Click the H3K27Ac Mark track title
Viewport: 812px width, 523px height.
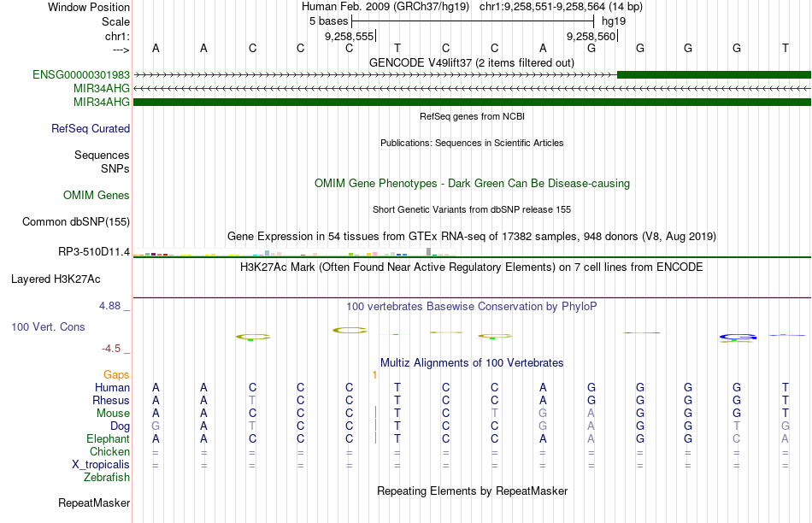472,267
